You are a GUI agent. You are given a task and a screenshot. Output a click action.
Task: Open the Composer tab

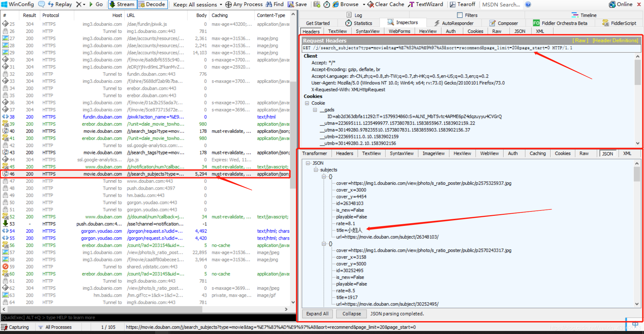tap(504, 23)
